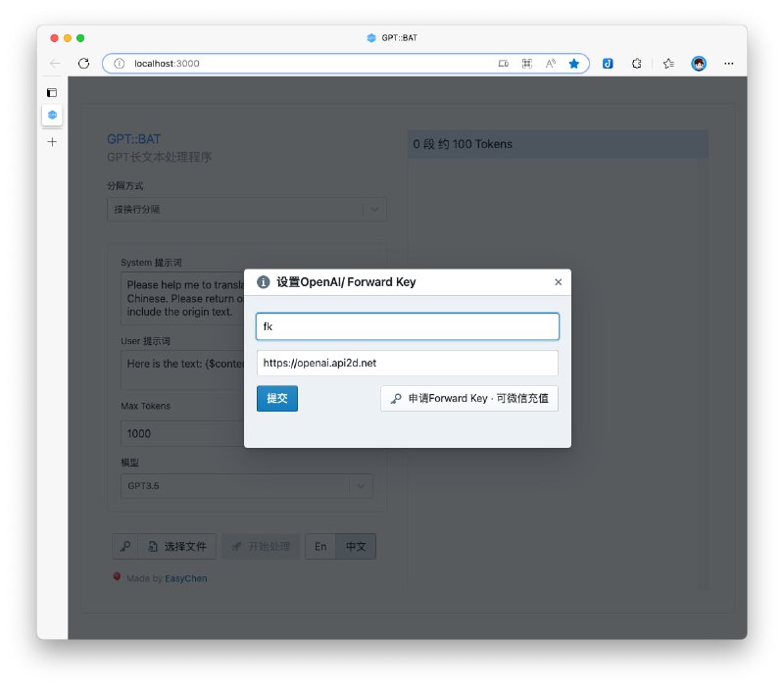This screenshot has height=688, width=784.
Task: Click the browser profile avatar
Action: [x=699, y=63]
